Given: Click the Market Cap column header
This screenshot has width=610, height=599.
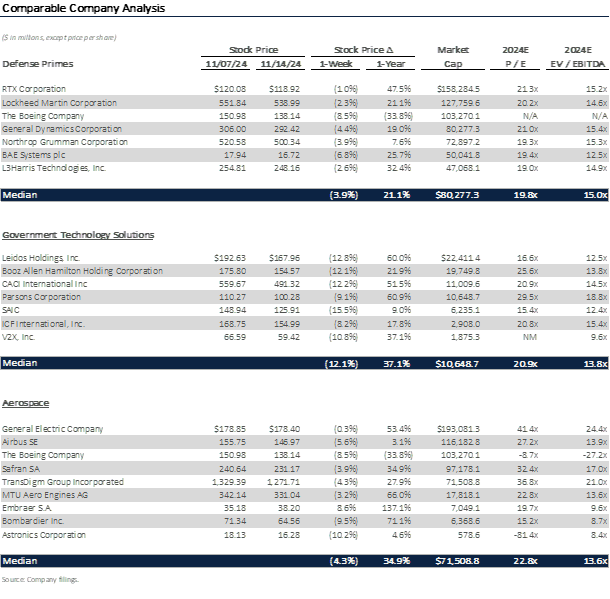Looking at the screenshot, I should pos(453,56).
